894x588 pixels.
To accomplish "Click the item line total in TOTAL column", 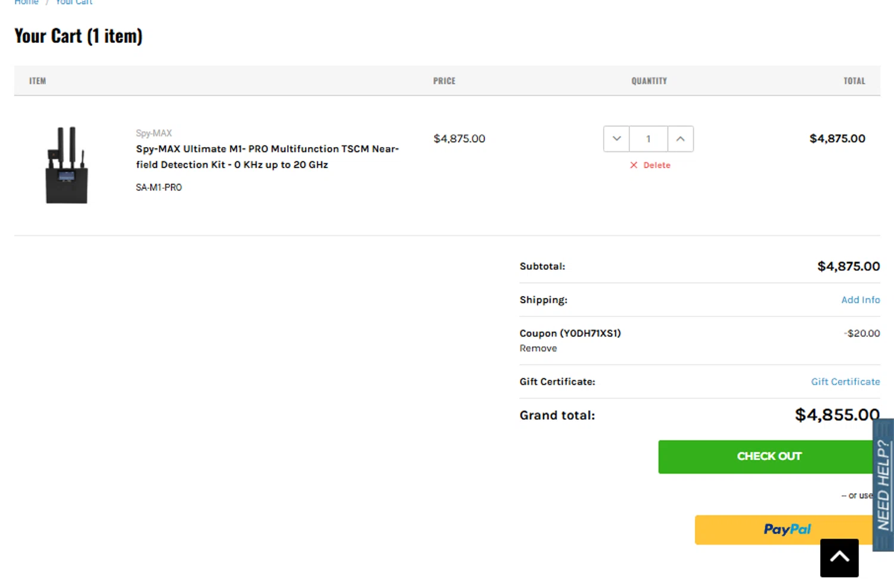I will pos(837,139).
